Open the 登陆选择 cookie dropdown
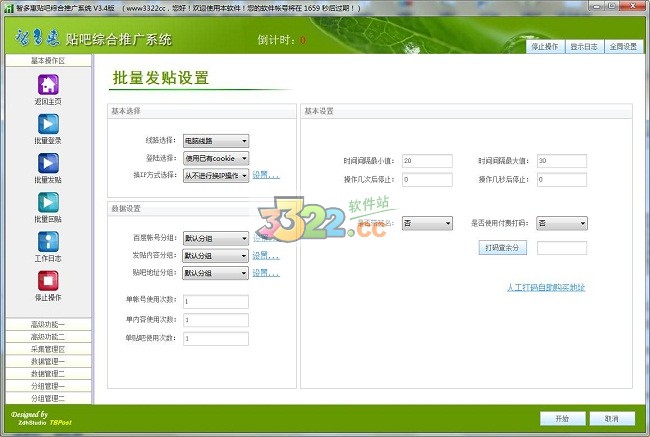This screenshot has height=437, width=650. click(216, 158)
